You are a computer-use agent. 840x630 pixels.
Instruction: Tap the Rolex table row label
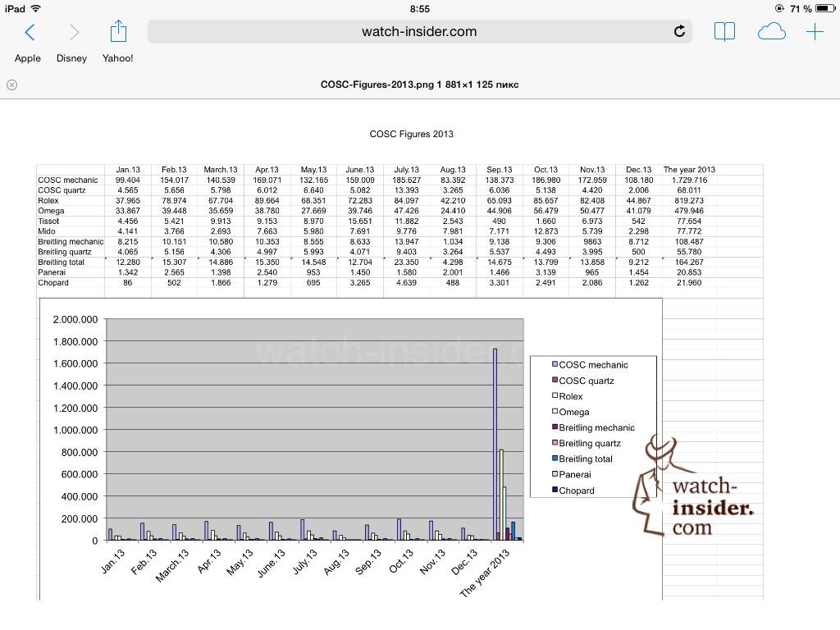click(x=48, y=200)
